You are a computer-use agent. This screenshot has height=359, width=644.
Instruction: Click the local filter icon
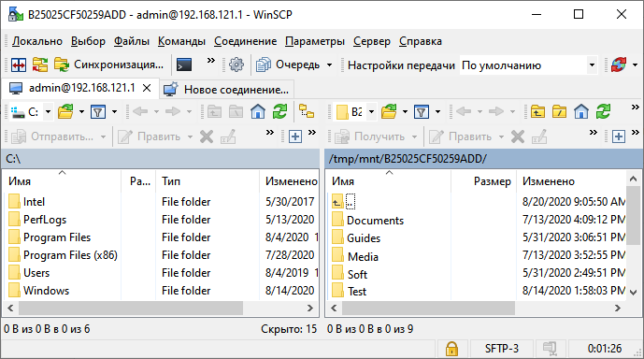click(x=98, y=112)
